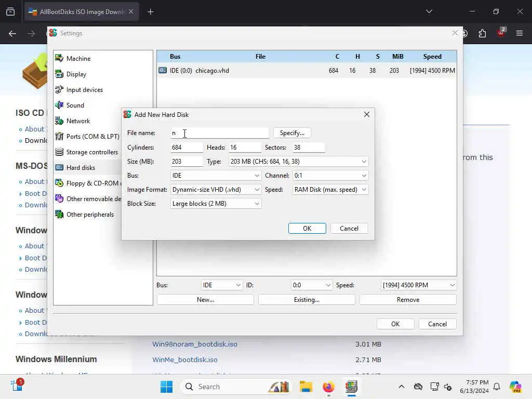Click the Bus column header

(175, 57)
